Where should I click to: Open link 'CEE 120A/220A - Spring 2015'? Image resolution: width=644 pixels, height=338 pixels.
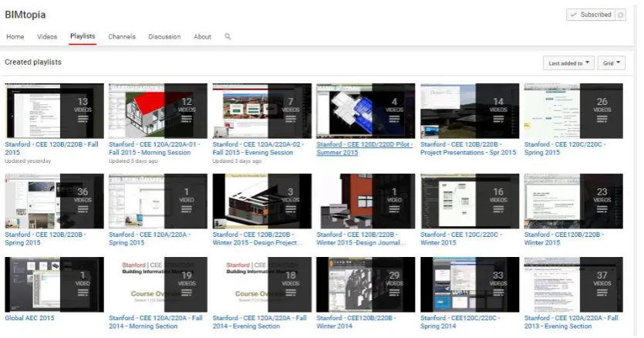click(150, 238)
